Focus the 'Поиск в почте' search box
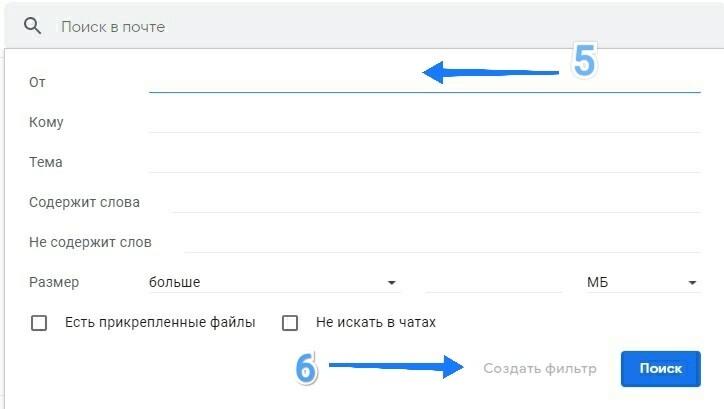 coord(300,27)
